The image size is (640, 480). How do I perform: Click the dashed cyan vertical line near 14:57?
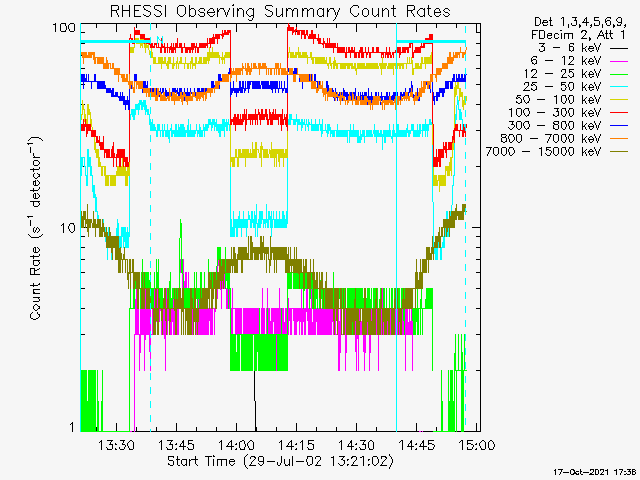466,227
